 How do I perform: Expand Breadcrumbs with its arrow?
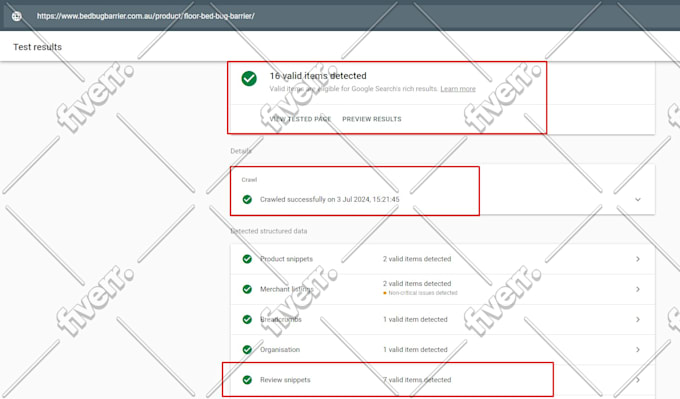[638, 320]
